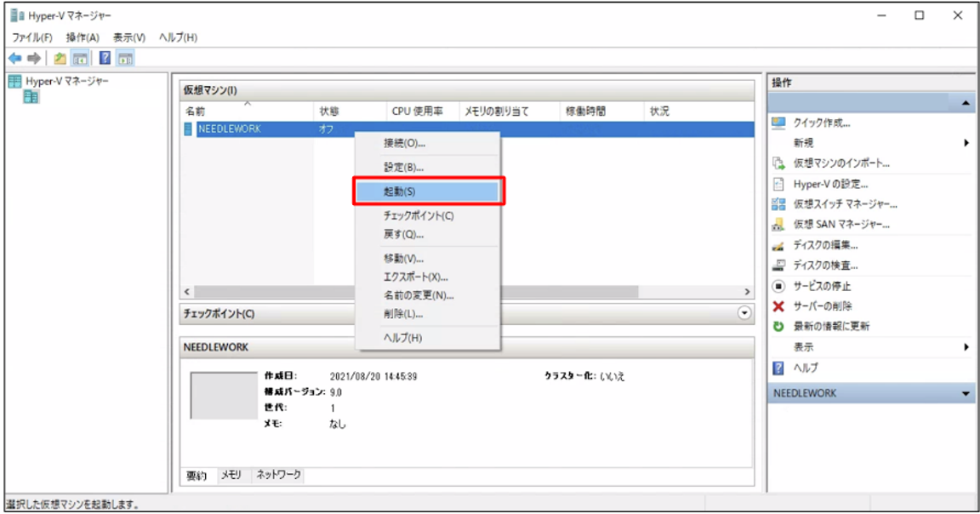This screenshot has width=980, height=514.
Task: Sort by the メモリの割り当て column header
Action: click(x=509, y=111)
